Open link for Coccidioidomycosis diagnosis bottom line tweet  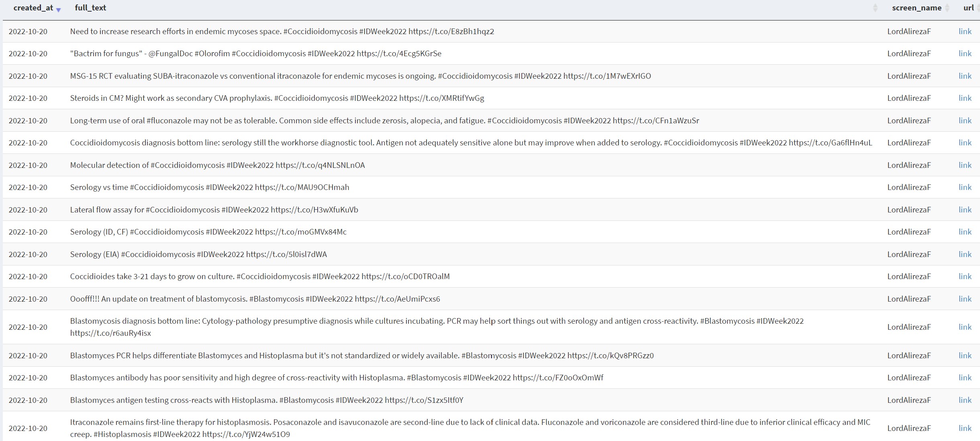[965, 143]
